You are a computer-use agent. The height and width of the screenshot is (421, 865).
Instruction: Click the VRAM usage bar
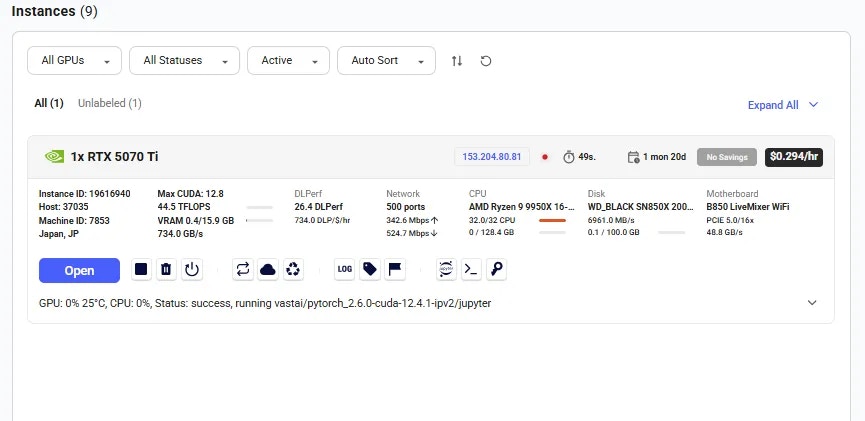pos(259,221)
